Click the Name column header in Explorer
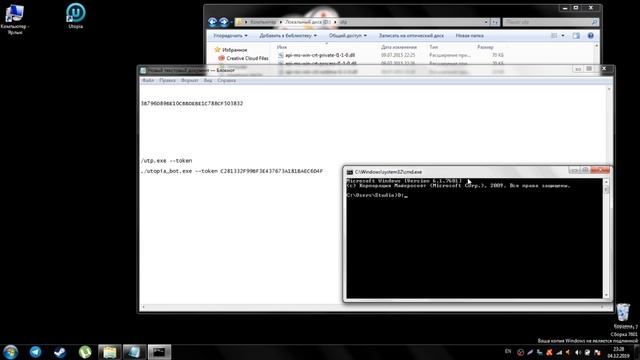 click(x=282, y=47)
